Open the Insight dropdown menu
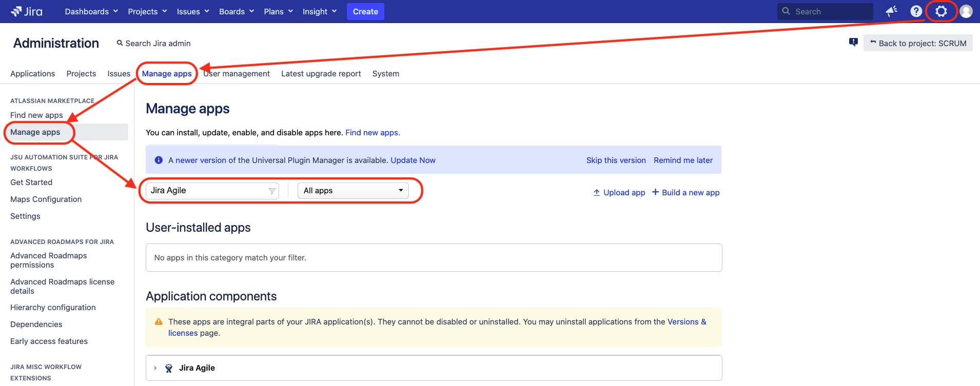Screen dimensions: 980x386 point(320,11)
